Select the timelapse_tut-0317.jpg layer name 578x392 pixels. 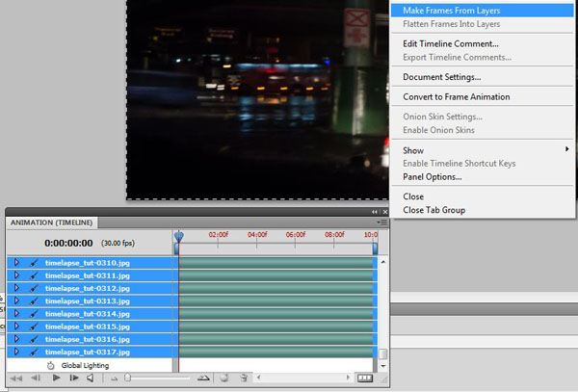[x=88, y=352]
